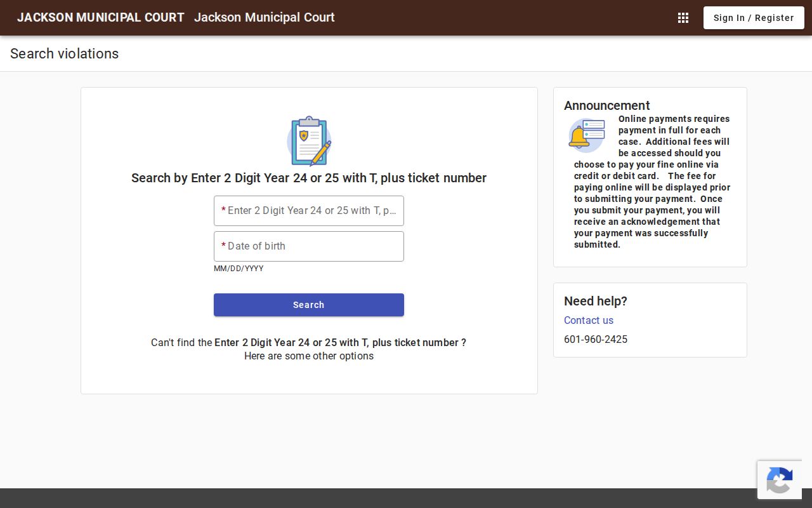This screenshot has height=508, width=812.
Task: Click the announcement bell icon
Action: point(587,136)
